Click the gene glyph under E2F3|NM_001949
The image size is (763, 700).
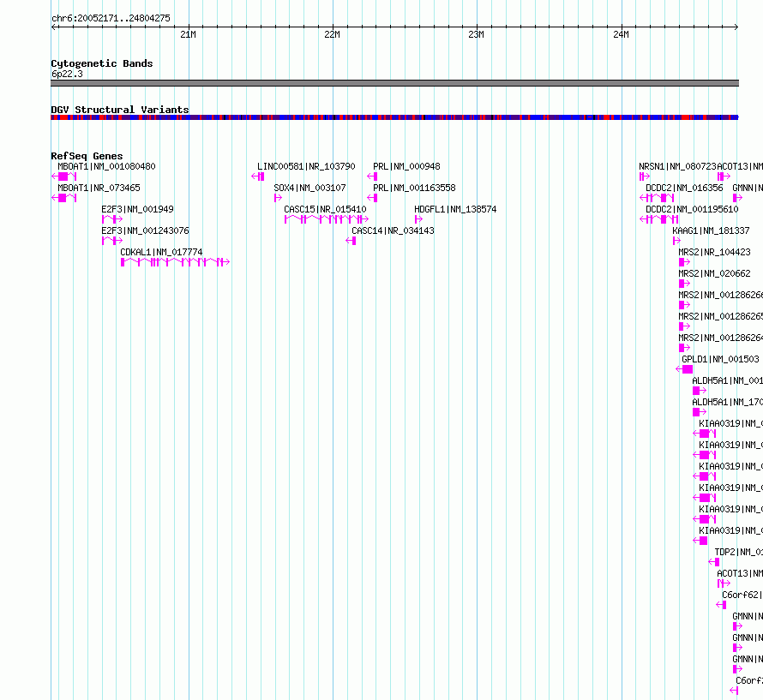pos(112,219)
